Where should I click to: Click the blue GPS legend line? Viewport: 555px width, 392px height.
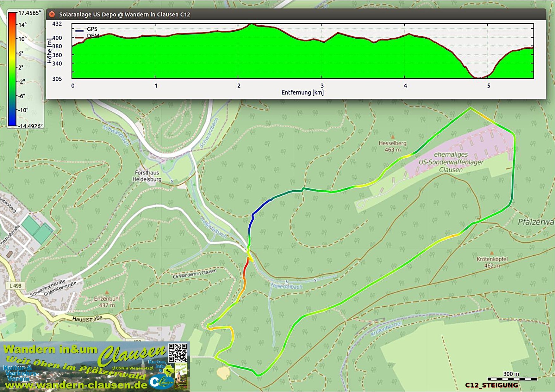click(x=79, y=31)
